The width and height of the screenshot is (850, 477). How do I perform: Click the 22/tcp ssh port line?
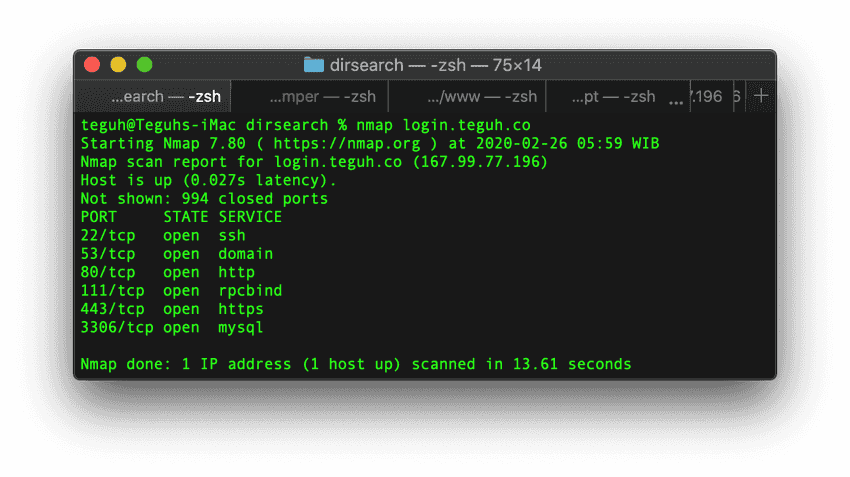pos(163,235)
